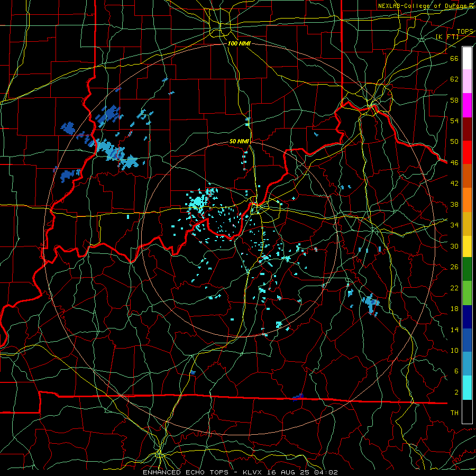
Task: Click the "22" legend value
Action: pyautogui.click(x=454, y=288)
